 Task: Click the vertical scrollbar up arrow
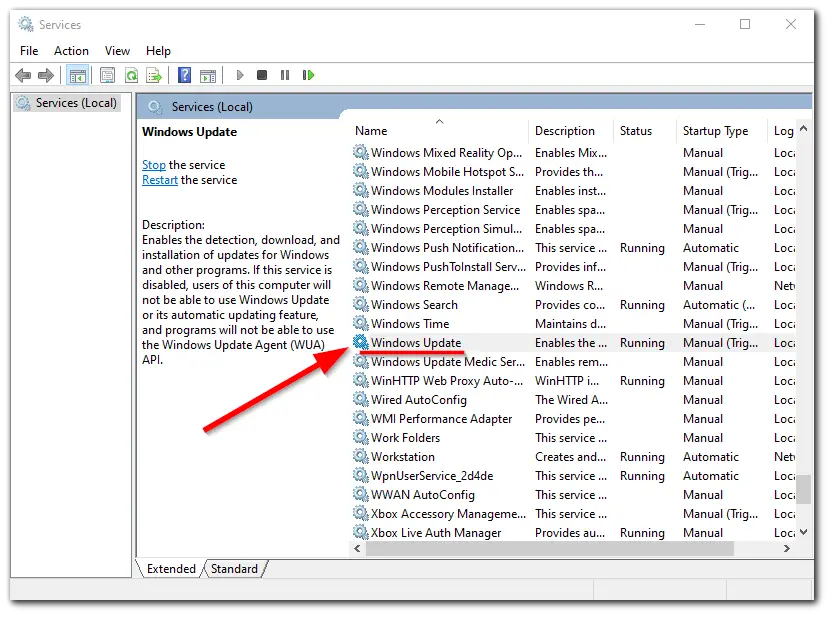804,129
